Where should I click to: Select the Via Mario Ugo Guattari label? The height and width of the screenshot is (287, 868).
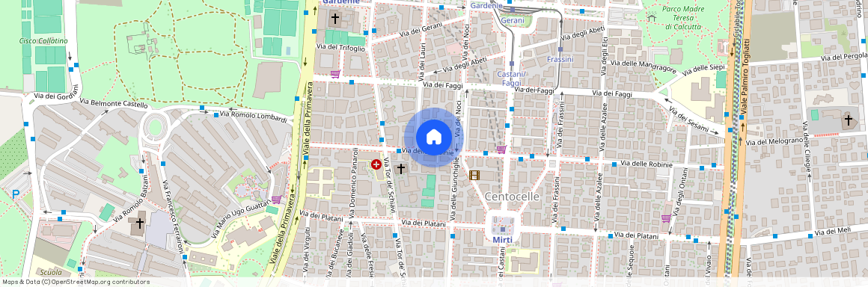[242, 220]
